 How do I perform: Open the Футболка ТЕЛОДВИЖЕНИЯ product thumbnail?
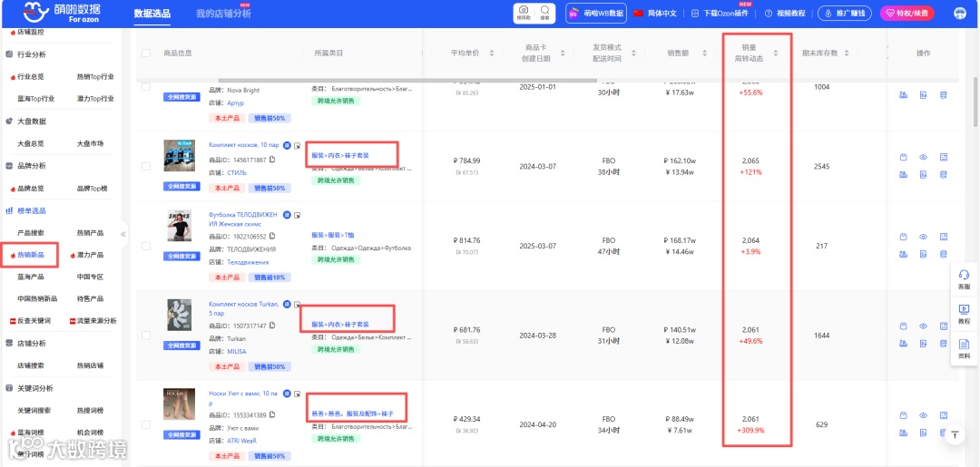tap(180, 226)
